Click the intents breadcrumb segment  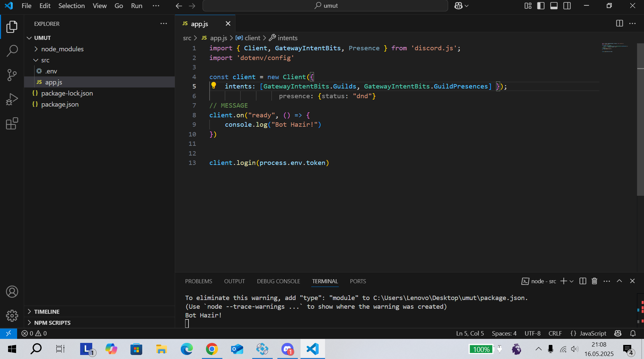click(283, 38)
